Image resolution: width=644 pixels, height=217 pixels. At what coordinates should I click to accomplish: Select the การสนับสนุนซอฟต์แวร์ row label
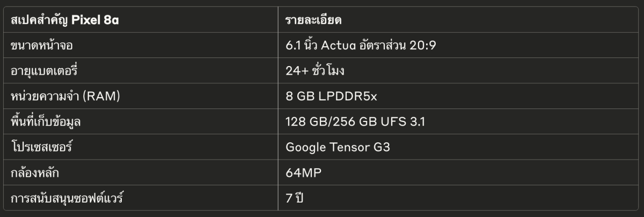point(67,198)
